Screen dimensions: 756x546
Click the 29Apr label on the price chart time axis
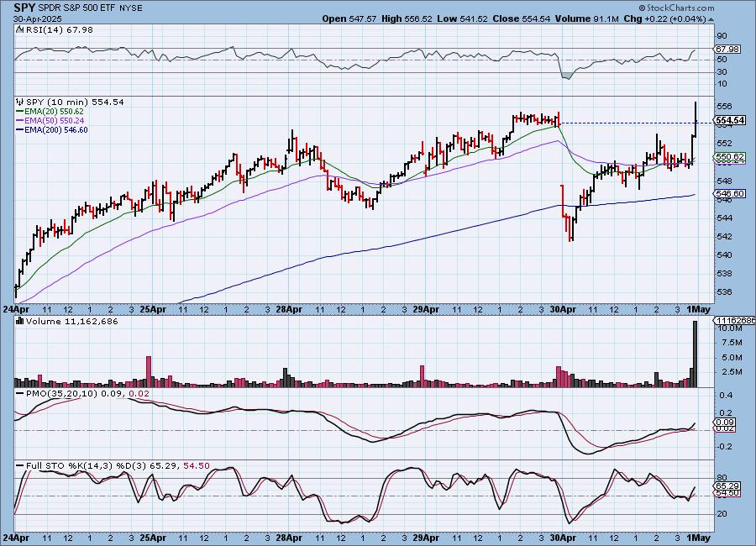click(426, 309)
